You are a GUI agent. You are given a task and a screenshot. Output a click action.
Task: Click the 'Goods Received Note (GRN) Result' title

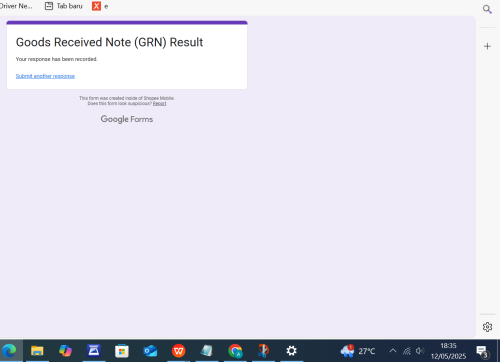click(109, 42)
